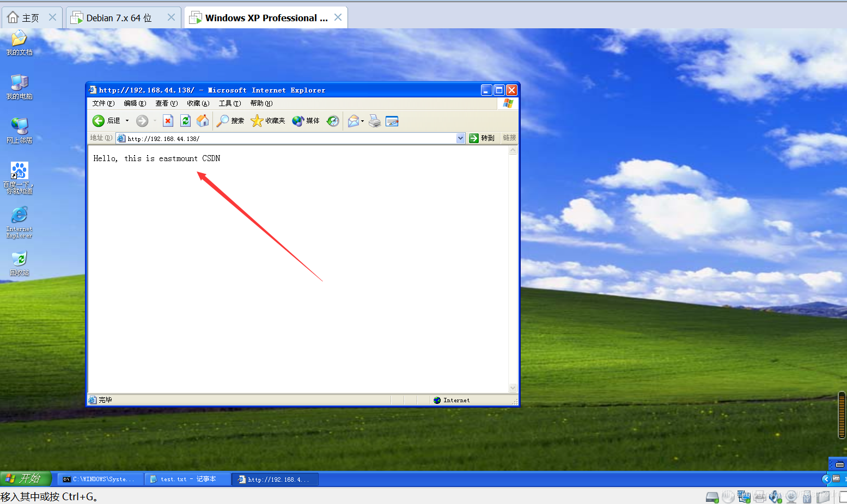
Task: Click VMware USB device icon
Action: [807, 496]
